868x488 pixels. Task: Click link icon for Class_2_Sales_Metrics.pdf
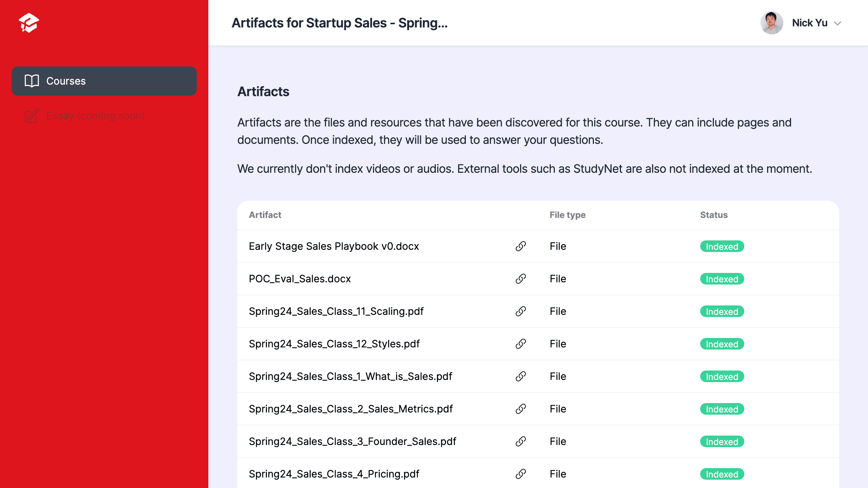click(x=520, y=409)
